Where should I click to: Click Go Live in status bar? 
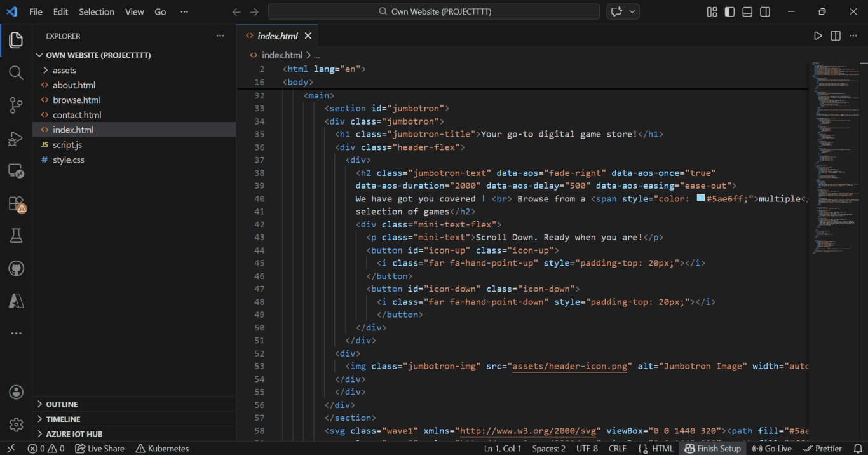click(x=772, y=449)
